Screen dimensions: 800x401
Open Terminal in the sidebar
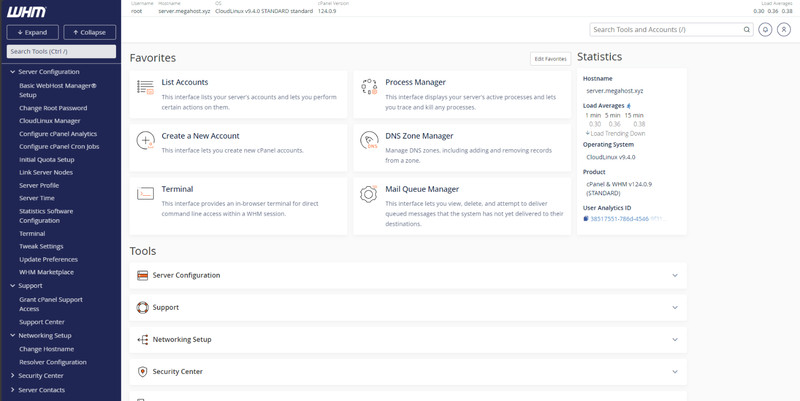coord(32,234)
